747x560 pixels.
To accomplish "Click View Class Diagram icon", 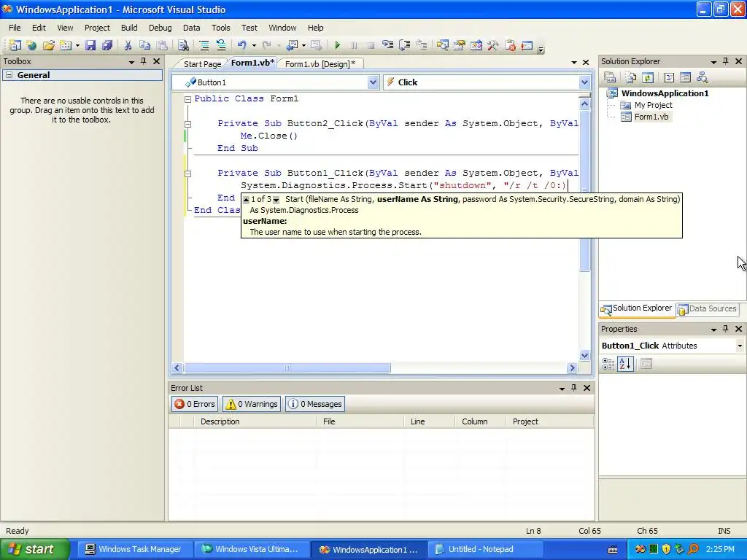I will point(702,77).
